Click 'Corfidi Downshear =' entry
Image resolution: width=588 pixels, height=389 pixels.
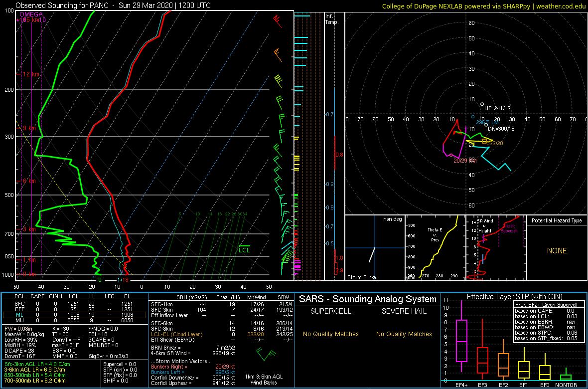click(193, 378)
